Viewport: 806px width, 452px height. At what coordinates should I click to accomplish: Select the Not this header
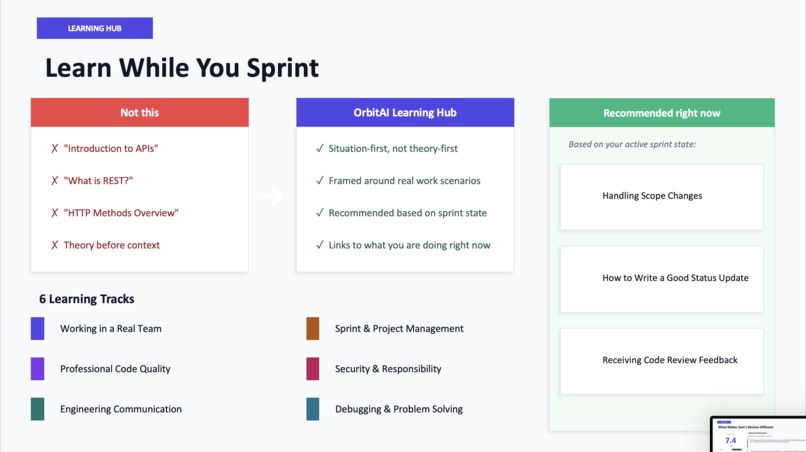click(x=140, y=113)
